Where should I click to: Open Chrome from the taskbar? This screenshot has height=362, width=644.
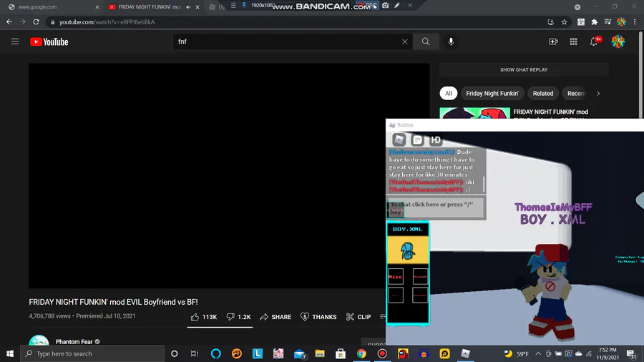point(361,353)
